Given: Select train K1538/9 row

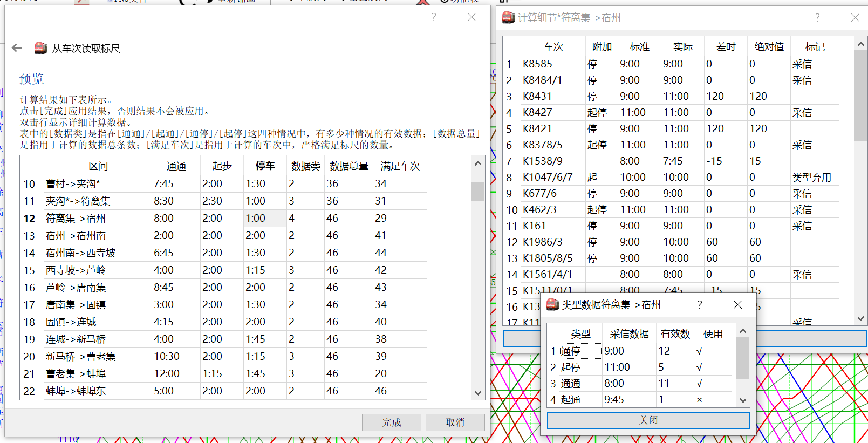Looking at the screenshot, I should pyautogui.click(x=672, y=161).
